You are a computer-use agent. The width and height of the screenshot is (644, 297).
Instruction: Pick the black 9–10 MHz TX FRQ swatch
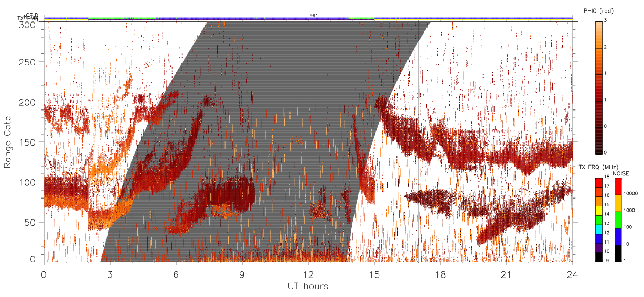point(598,257)
